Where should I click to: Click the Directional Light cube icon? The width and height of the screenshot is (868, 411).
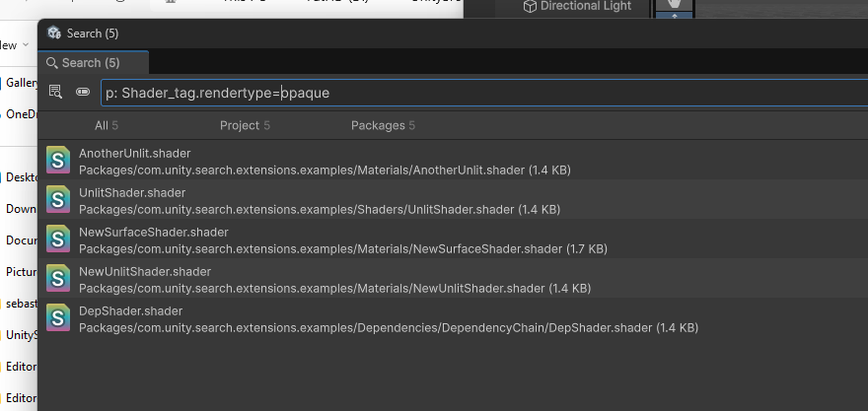point(530,7)
